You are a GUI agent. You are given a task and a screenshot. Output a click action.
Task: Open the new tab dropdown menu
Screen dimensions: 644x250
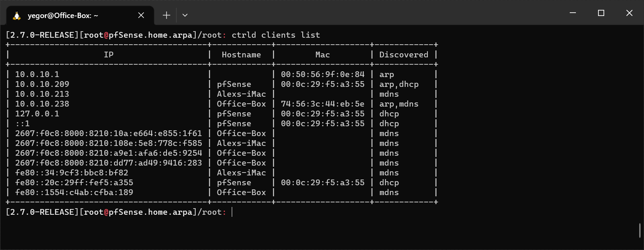click(x=185, y=15)
